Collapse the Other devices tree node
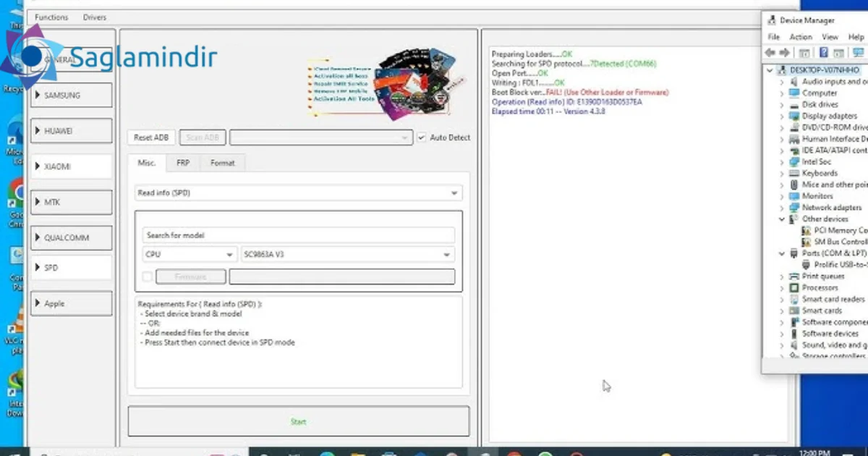The image size is (868, 456). tap(782, 219)
